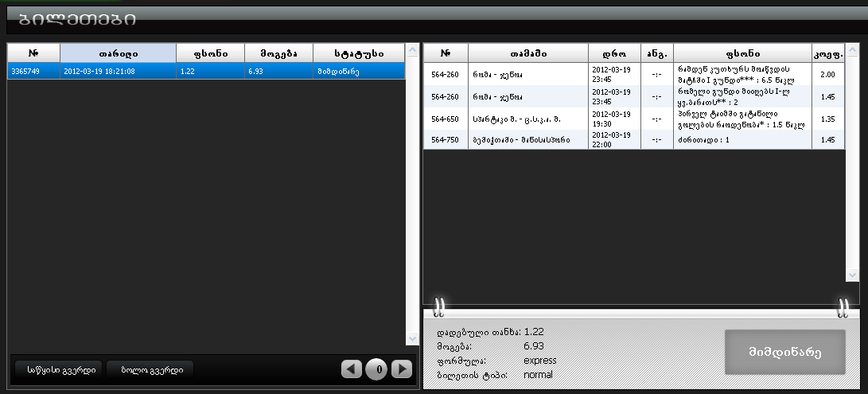Click მიმდინარე status cell in ticket row
Screen dimensions: 868x394
point(359,72)
